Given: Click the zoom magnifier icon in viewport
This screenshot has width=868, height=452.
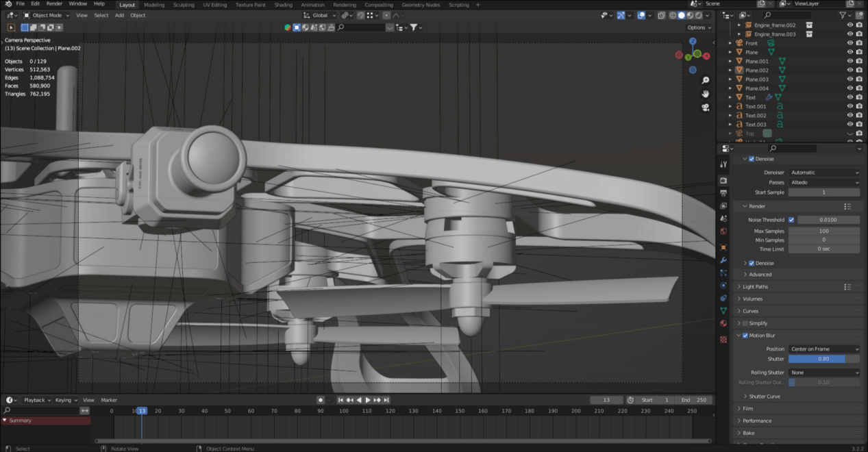Looking at the screenshot, I should 705,81.
